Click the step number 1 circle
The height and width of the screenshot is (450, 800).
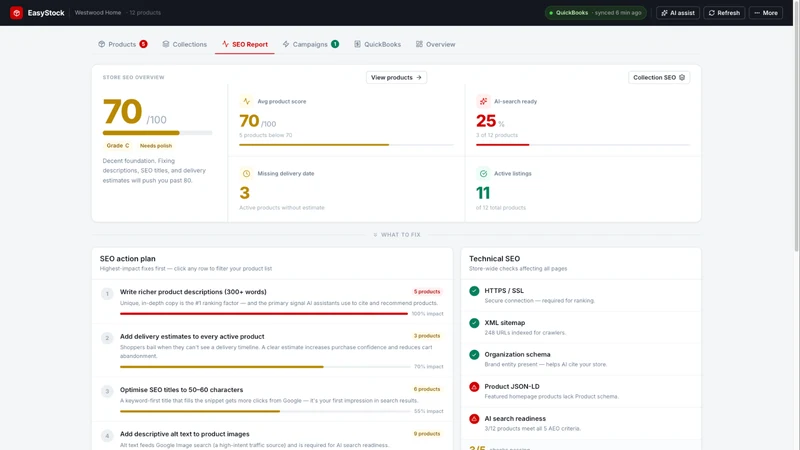(x=107, y=293)
